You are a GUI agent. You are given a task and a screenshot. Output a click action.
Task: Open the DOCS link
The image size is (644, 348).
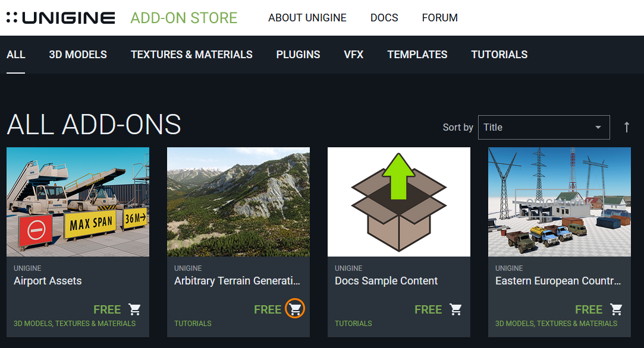pyautogui.click(x=384, y=18)
